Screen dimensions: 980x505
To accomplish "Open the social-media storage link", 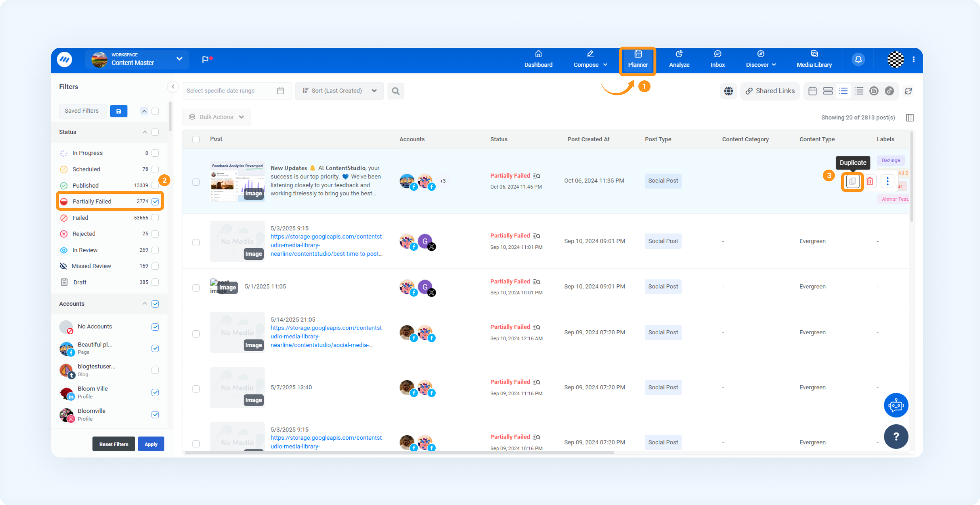I will click(x=326, y=336).
